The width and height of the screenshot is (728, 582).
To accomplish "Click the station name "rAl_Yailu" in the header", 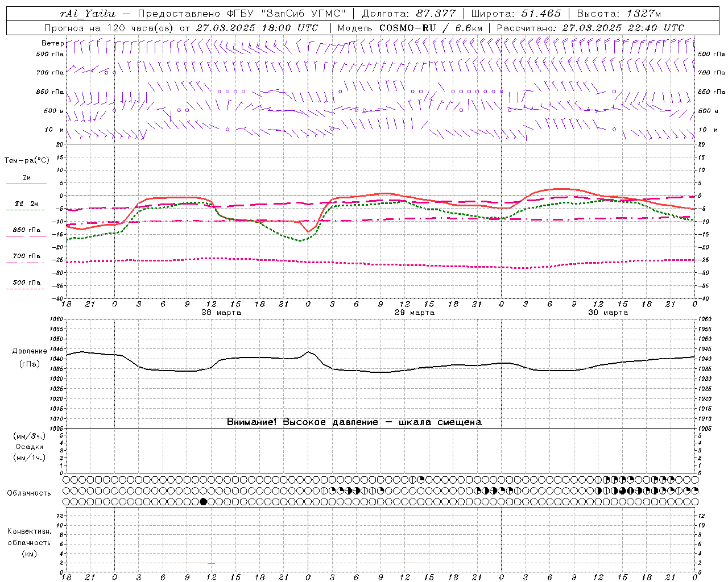I will [x=88, y=14].
